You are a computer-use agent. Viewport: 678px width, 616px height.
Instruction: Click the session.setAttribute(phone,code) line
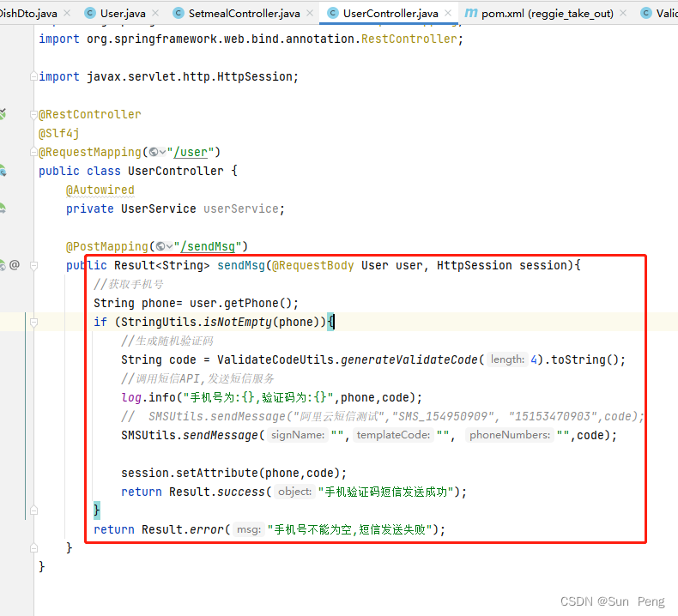pos(234,473)
